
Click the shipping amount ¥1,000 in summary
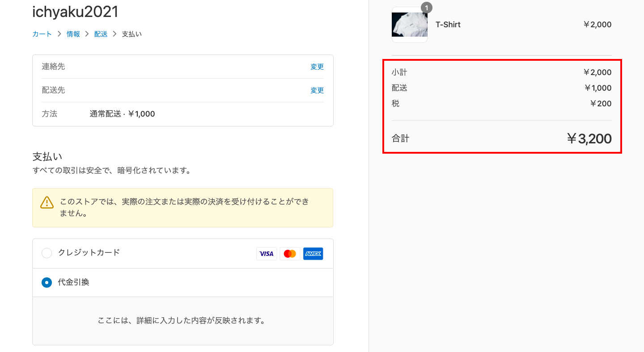[597, 88]
